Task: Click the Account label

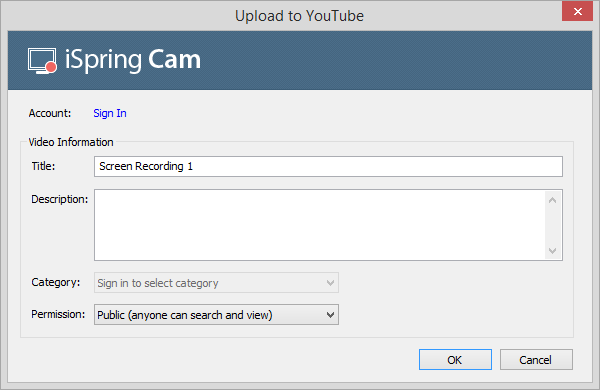Action: click(50, 113)
